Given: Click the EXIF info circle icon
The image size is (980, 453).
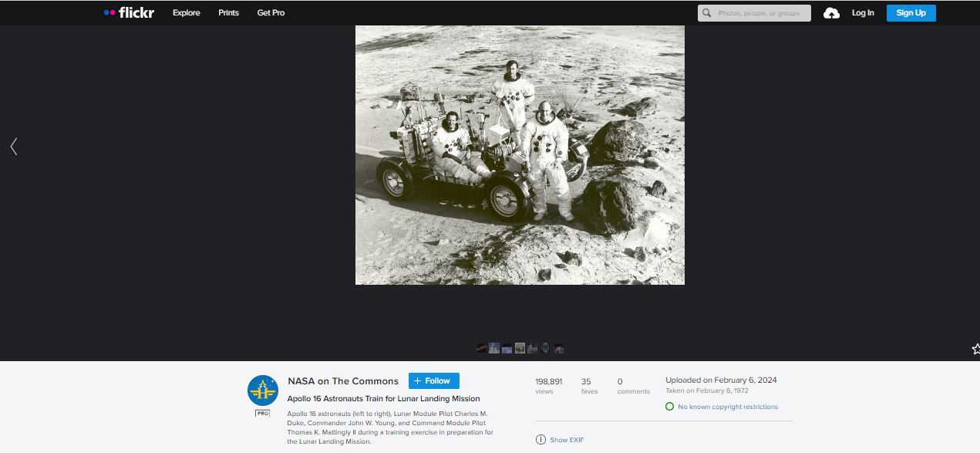Looking at the screenshot, I should [x=541, y=440].
